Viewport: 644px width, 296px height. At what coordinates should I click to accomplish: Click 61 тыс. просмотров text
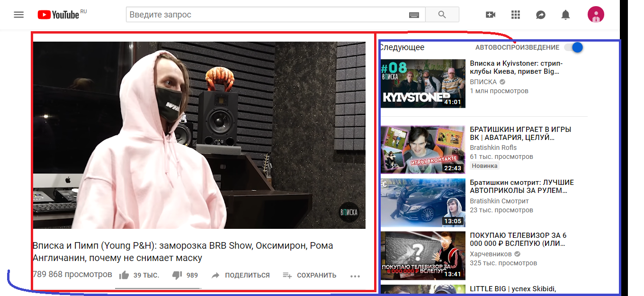point(501,157)
